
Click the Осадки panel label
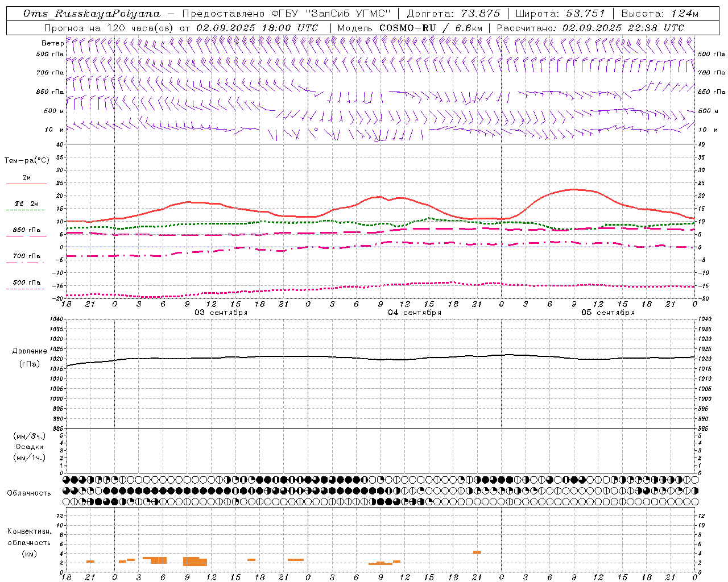pyautogui.click(x=30, y=447)
